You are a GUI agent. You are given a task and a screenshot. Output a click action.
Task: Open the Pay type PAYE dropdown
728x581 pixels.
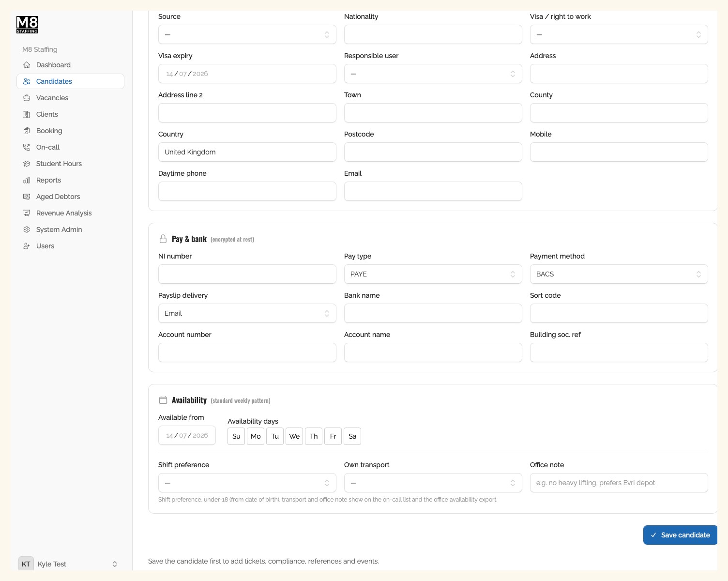(x=433, y=274)
